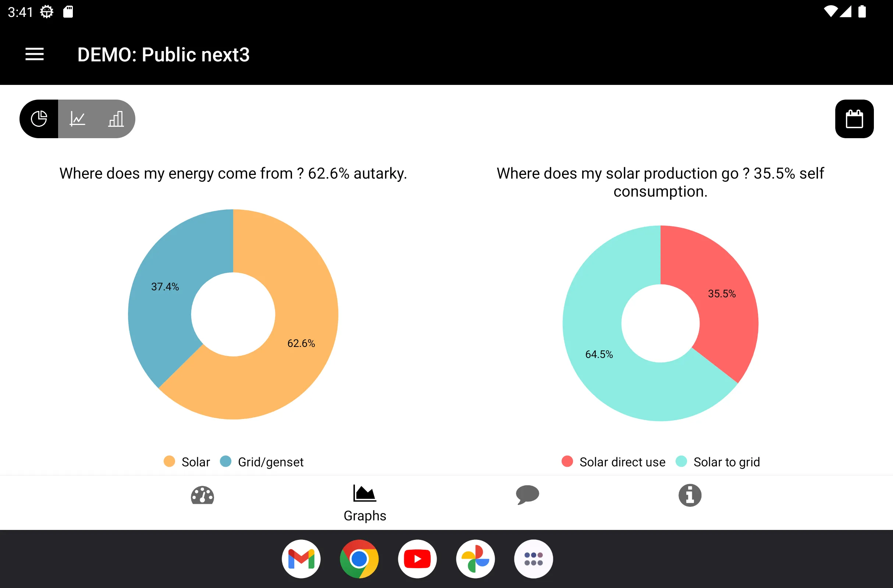The image size is (893, 588).
Task: Switch to bar chart view
Action: pyautogui.click(x=115, y=119)
